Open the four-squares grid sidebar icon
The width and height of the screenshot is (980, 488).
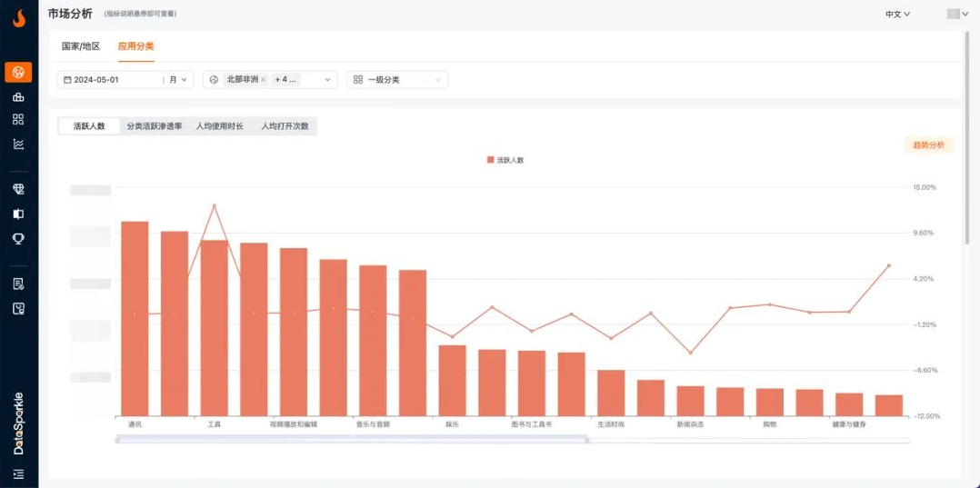click(18, 119)
